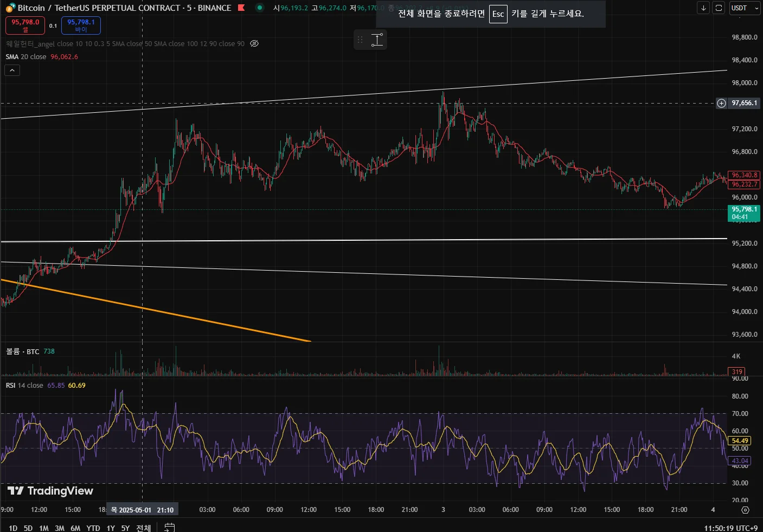The width and height of the screenshot is (763, 532).
Task: Toggle visibility of 웨일헌터_angel indicator
Action: click(254, 43)
